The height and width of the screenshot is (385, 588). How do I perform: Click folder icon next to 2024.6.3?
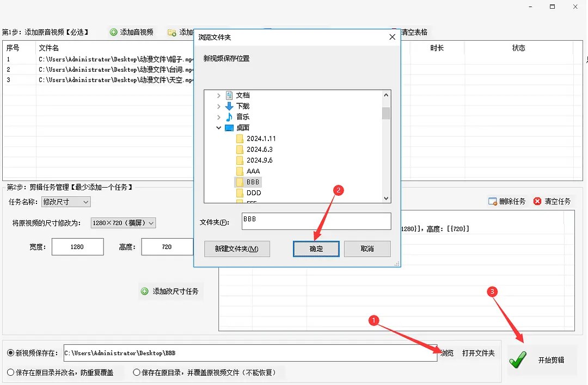coord(240,150)
